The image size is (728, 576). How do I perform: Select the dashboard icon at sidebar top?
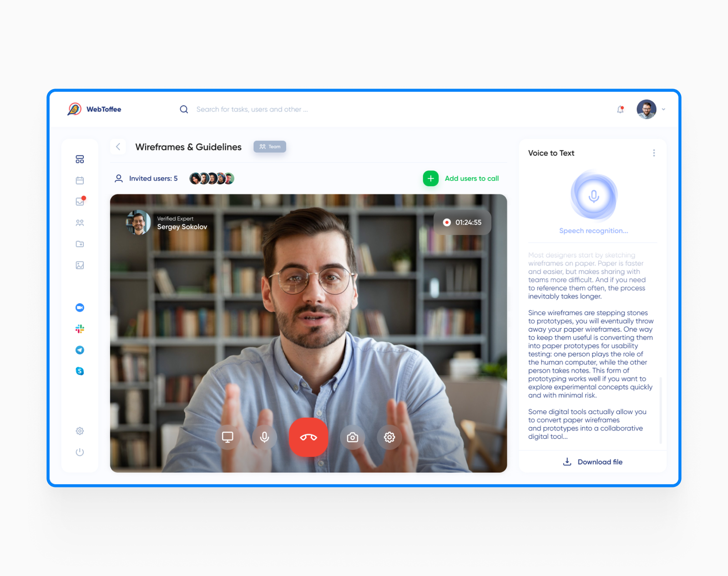point(80,159)
